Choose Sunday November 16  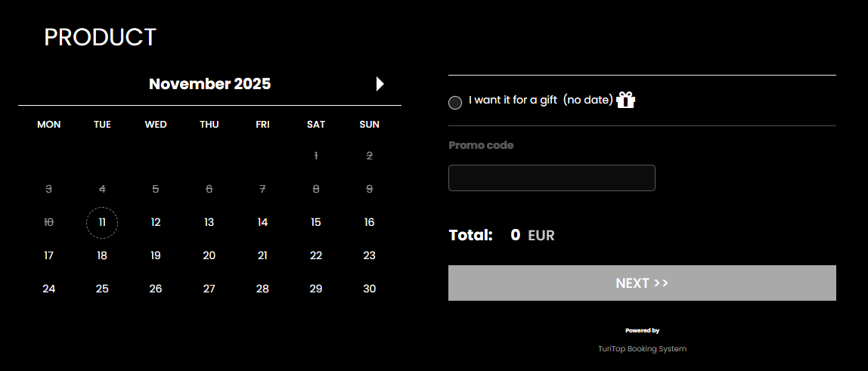pos(369,222)
